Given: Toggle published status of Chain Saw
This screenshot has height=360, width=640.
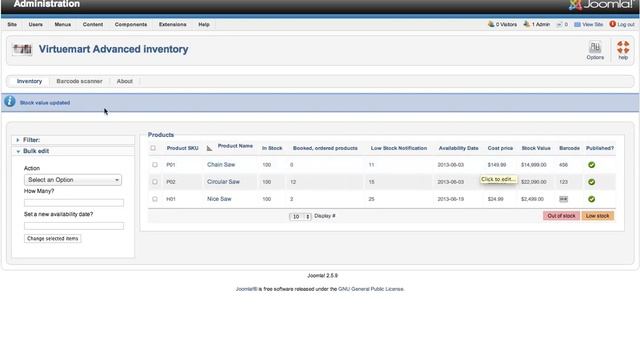Looking at the screenshot, I should point(591,165).
